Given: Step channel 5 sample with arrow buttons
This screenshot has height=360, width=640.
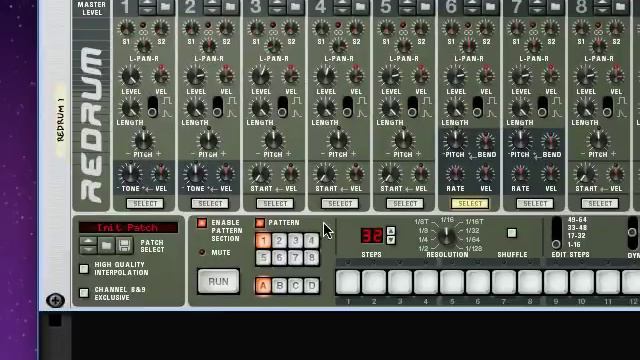Looking at the screenshot, I should pos(407,7).
